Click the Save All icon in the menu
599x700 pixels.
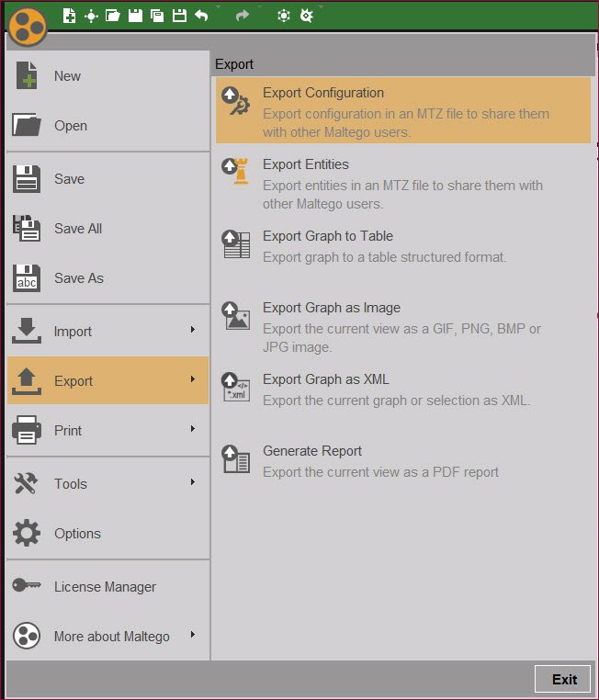click(27, 228)
